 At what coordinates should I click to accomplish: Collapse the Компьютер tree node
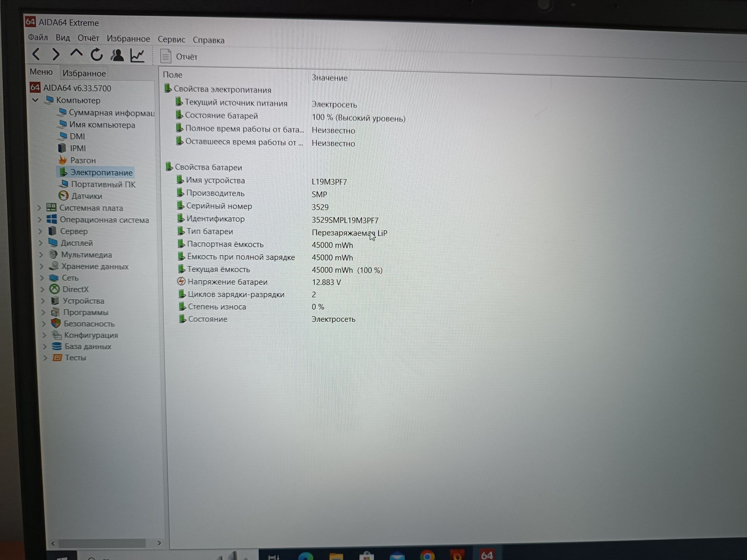pyautogui.click(x=35, y=100)
